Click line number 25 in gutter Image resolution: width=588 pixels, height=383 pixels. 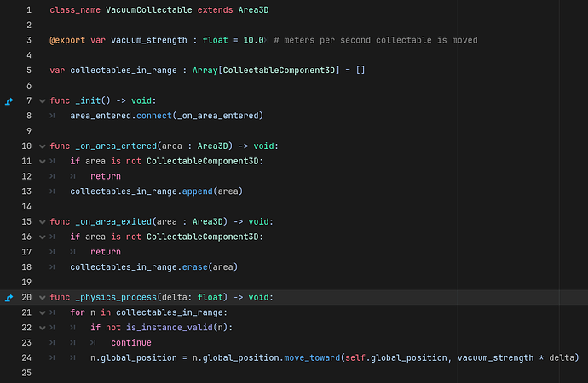[26, 373]
